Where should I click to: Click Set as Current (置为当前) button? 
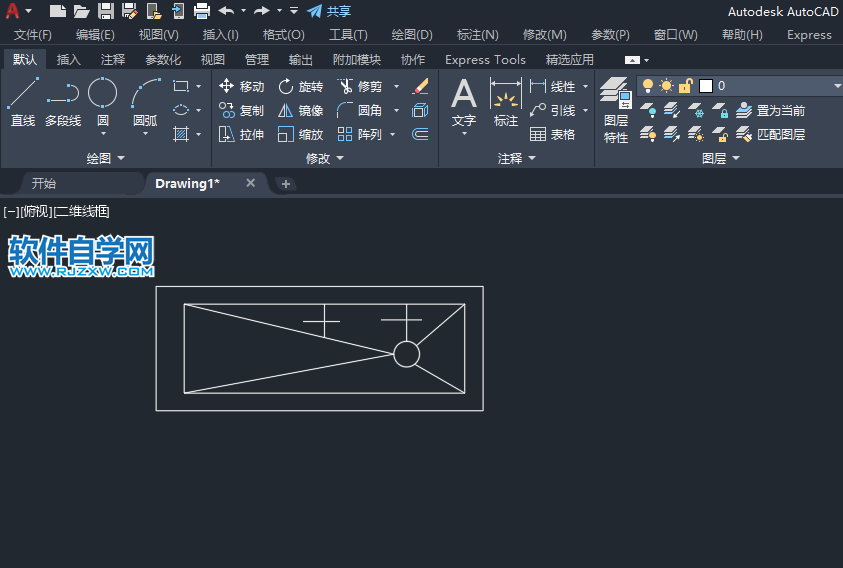pyautogui.click(x=770, y=110)
